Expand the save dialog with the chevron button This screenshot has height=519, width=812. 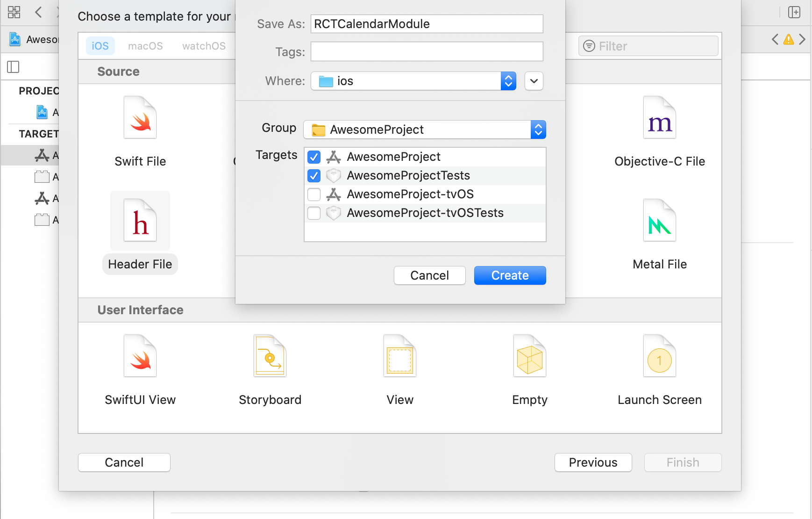[x=534, y=81]
